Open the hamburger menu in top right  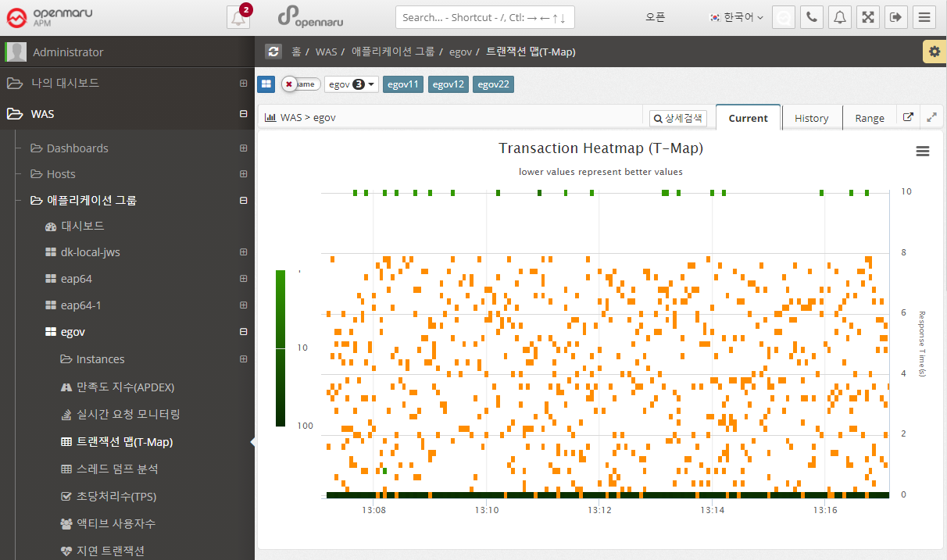tap(924, 17)
